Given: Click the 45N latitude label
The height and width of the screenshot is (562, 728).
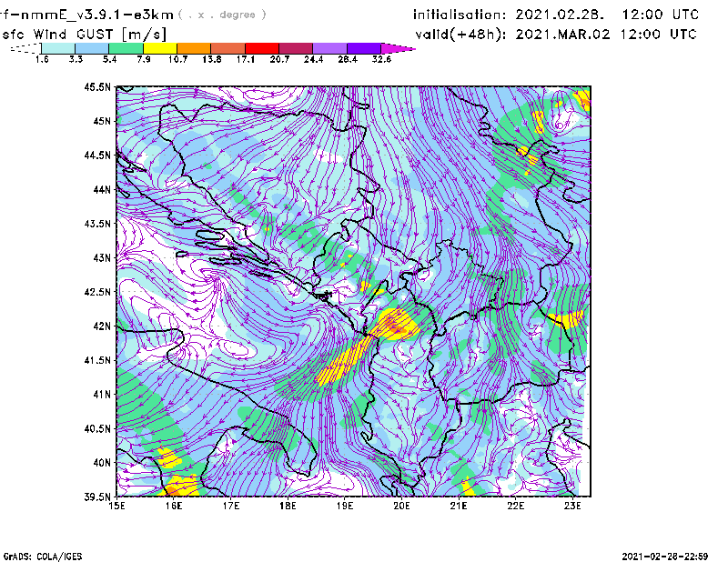Looking at the screenshot, I should point(102,121).
